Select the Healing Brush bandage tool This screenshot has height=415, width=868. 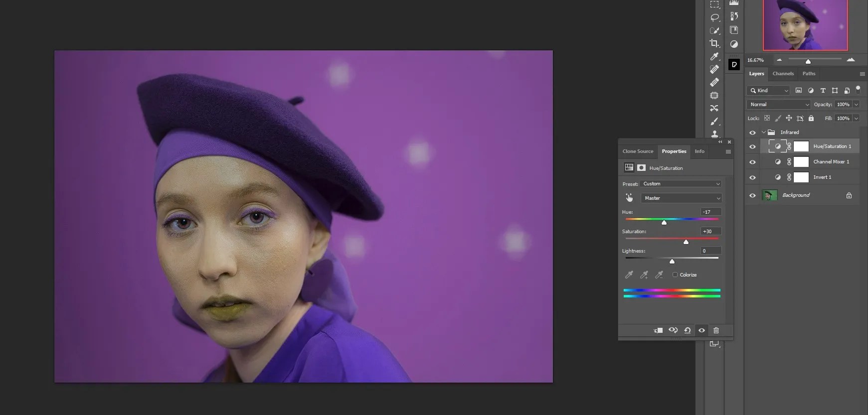pos(714,82)
